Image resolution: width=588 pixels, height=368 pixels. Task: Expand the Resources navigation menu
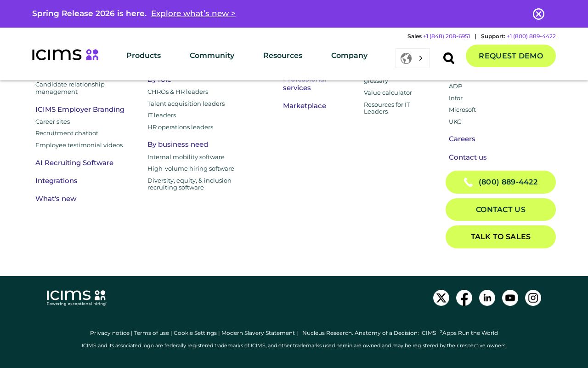click(283, 56)
